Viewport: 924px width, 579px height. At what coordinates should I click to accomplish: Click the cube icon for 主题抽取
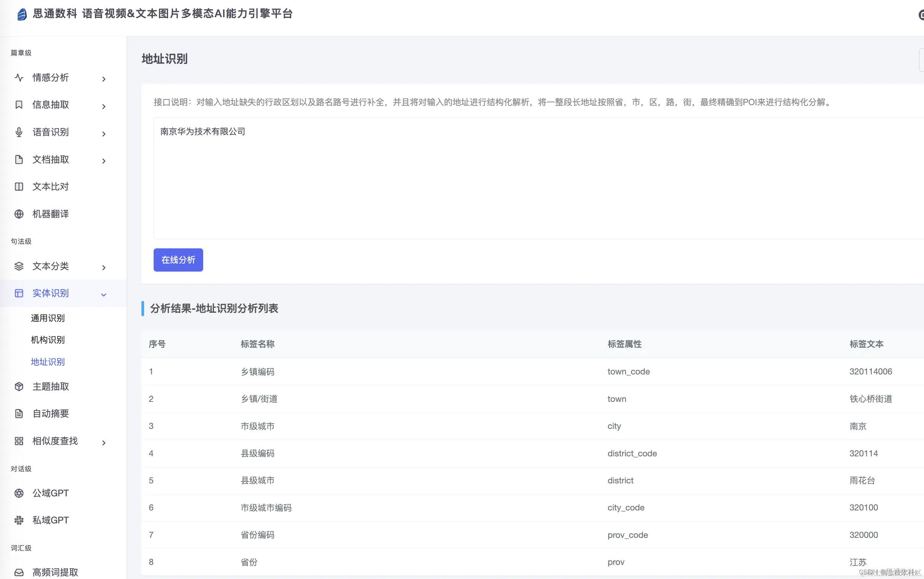[x=19, y=387]
